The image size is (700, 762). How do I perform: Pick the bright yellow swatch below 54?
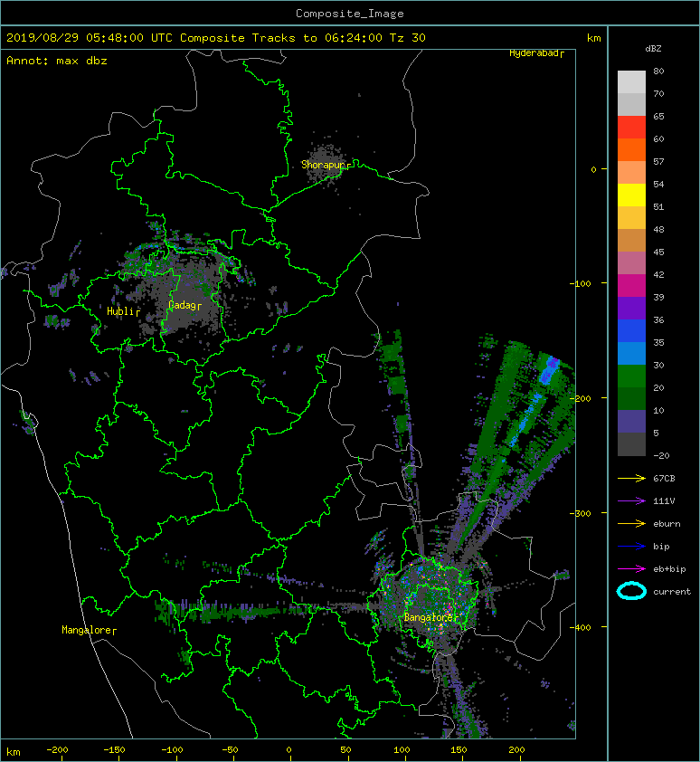pos(631,195)
